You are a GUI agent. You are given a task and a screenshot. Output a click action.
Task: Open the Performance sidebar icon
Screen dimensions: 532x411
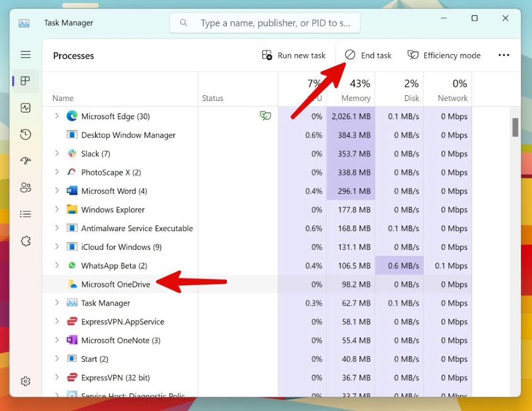(x=25, y=108)
